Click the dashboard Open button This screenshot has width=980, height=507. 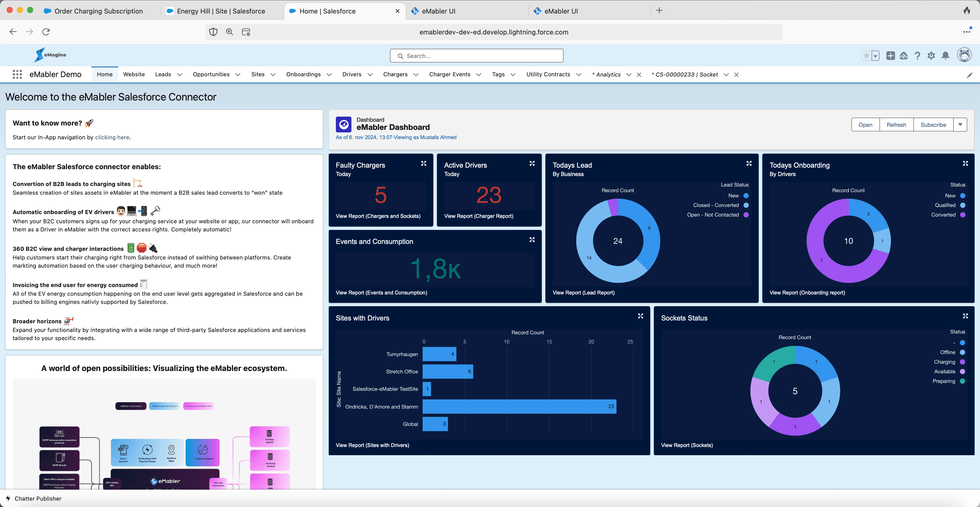pyautogui.click(x=865, y=125)
